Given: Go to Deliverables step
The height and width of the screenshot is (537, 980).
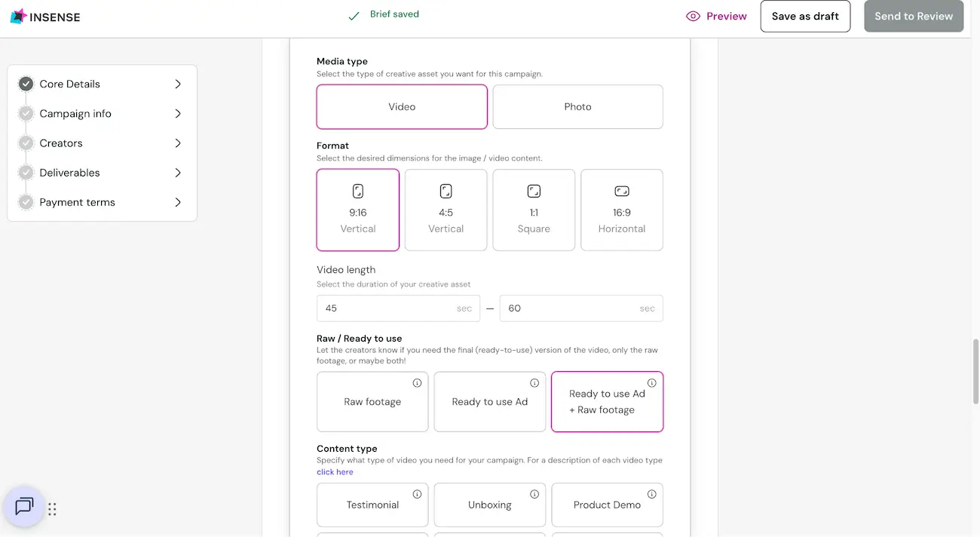Looking at the screenshot, I should point(69,173).
